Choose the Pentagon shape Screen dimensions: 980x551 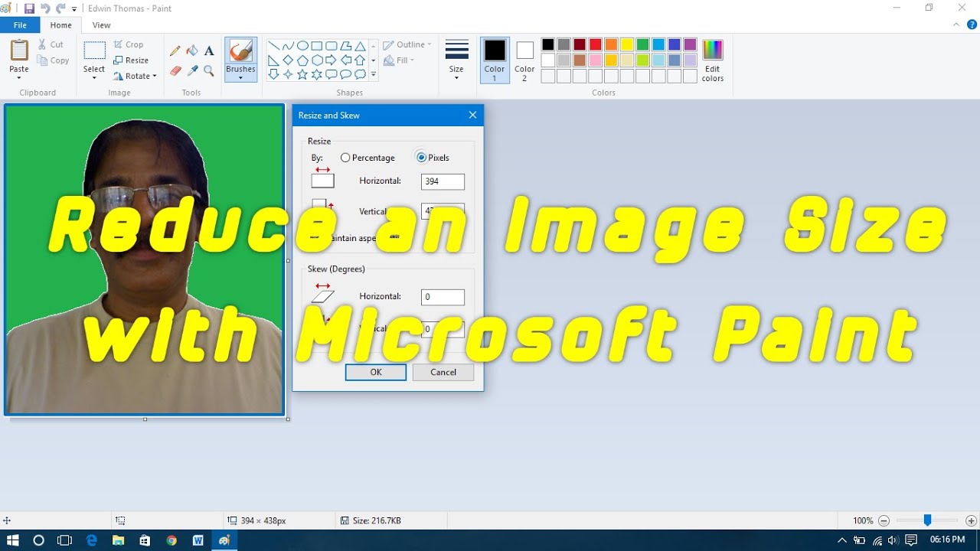click(302, 60)
